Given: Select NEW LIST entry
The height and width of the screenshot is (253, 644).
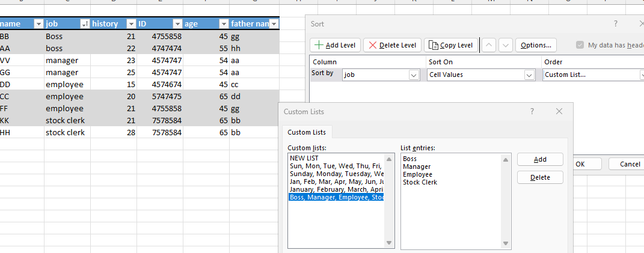Looking at the screenshot, I should tap(336, 158).
